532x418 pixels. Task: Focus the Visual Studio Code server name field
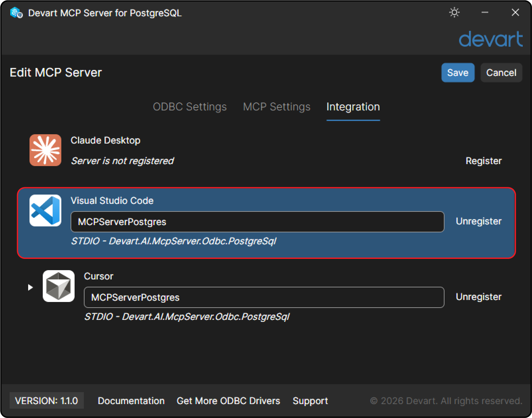point(257,222)
